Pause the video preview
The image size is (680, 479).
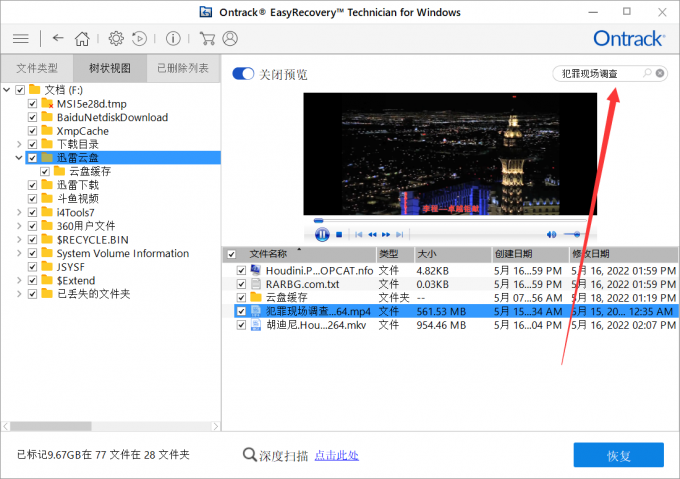322,234
